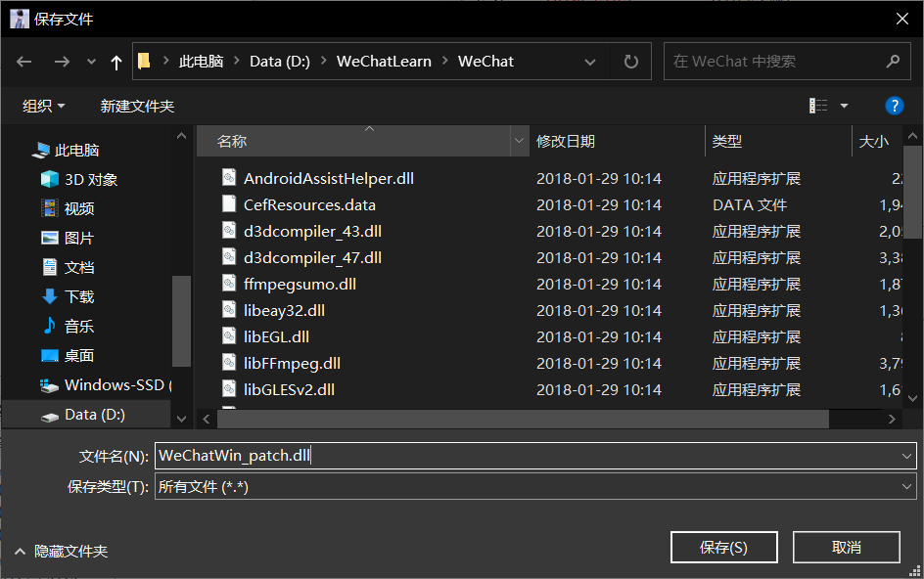Click WeChatLearn in the address path
Image resolution: width=924 pixels, height=579 pixels.
(x=384, y=62)
